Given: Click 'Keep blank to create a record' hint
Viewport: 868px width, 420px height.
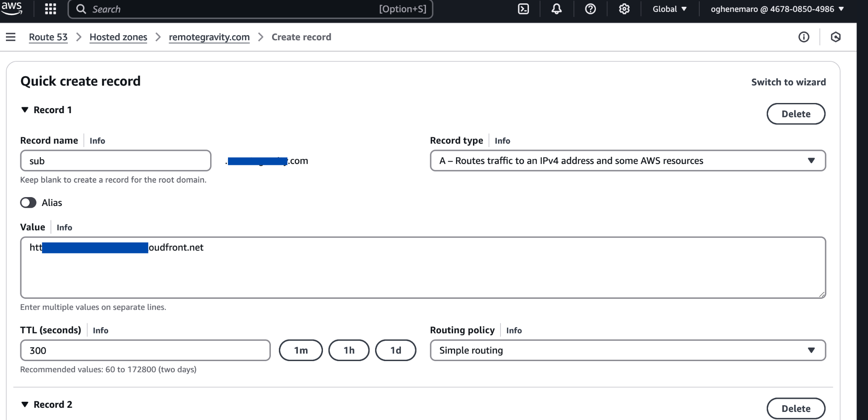Looking at the screenshot, I should click(x=113, y=180).
